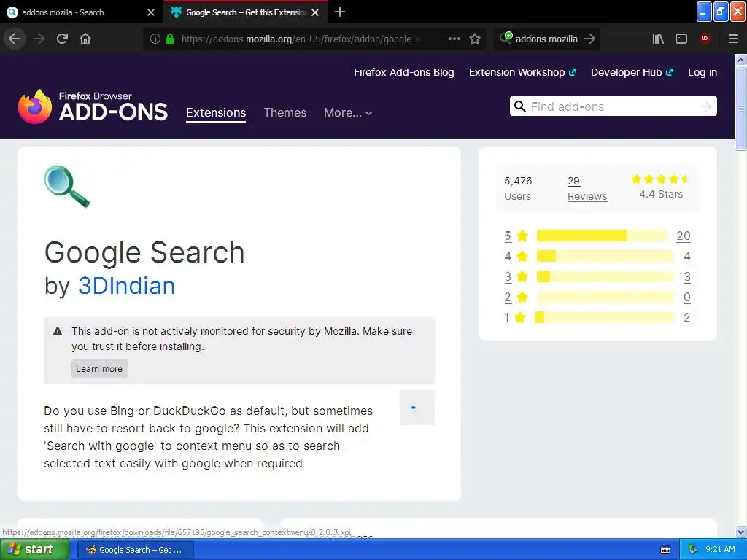
Task: Filter reviews by 3 star bar
Action: coord(605,276)
